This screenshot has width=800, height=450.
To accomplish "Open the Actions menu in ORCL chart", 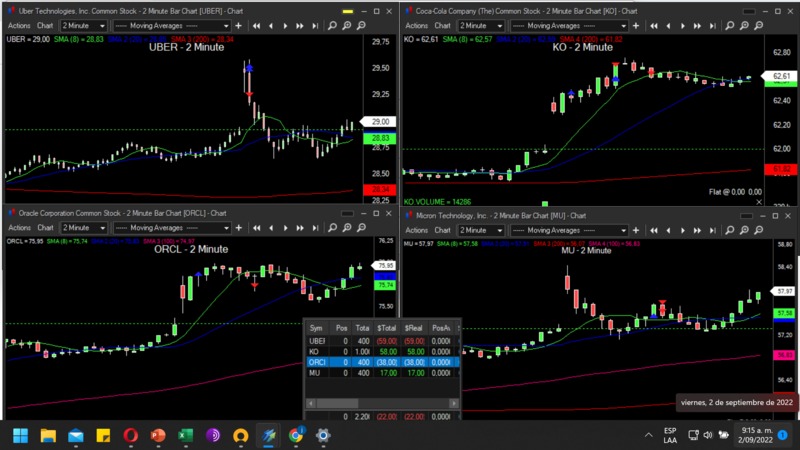I will [x=19, y=230].
